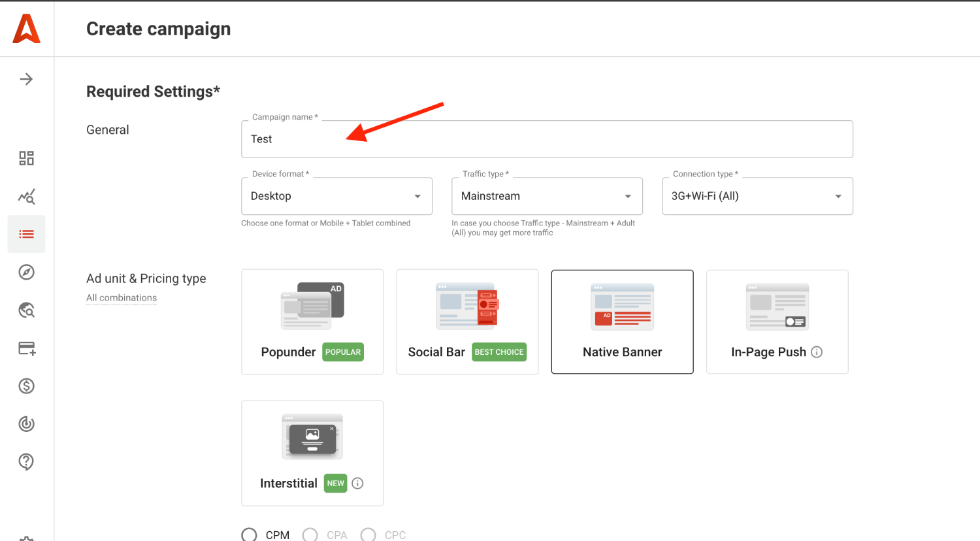Open statistics chart search icon
The height and width of the screenshot is (541, 980).
pos(26,196)
